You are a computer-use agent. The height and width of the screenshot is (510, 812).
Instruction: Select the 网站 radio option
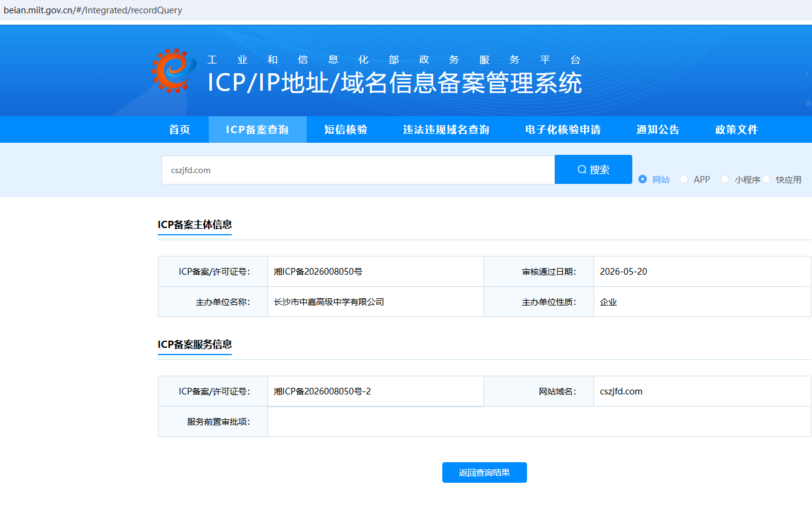pos(643,179)
